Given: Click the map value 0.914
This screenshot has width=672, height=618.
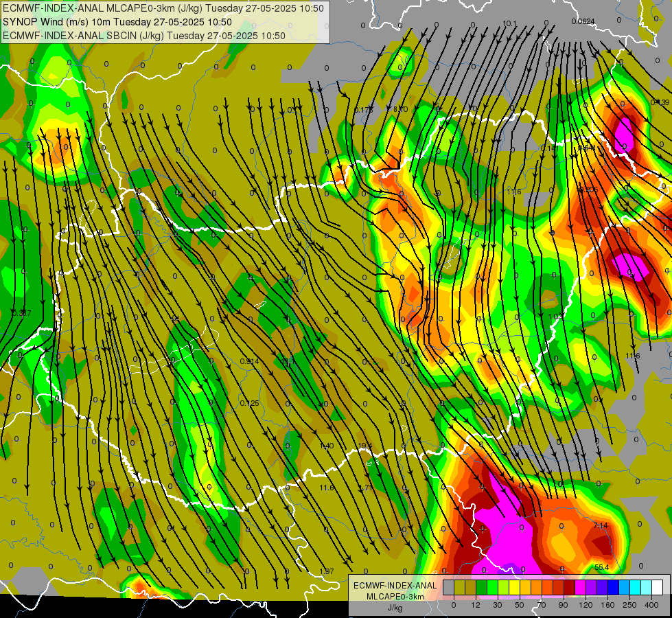Looking at the screenshot, I should [249, 362].
